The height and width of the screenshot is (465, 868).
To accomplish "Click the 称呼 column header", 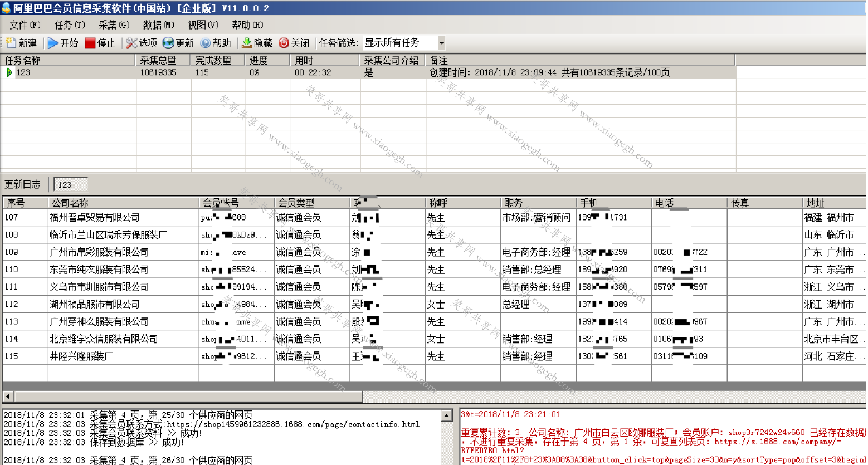I will (x=463, y=203).
